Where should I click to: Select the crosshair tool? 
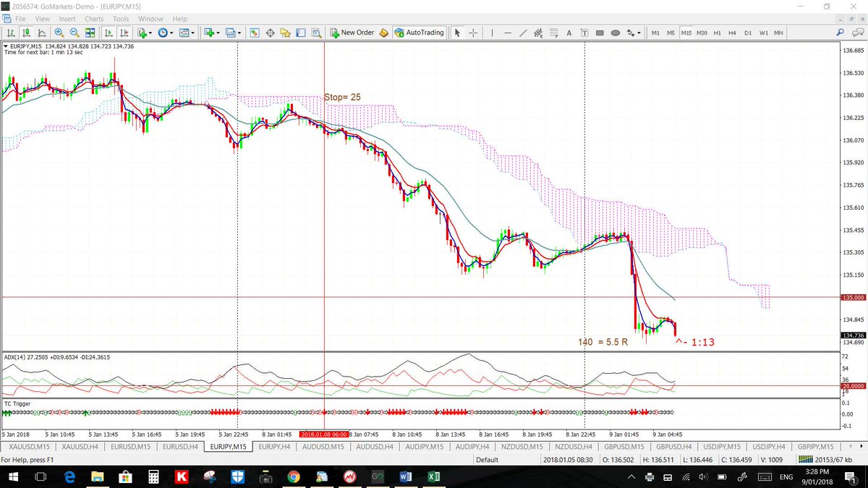(x=473, y=33)
